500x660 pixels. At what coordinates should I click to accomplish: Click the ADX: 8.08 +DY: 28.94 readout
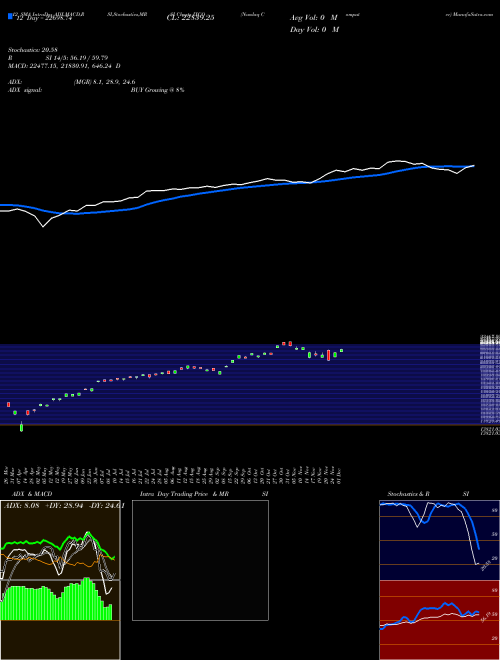click(x=64, y=506)
